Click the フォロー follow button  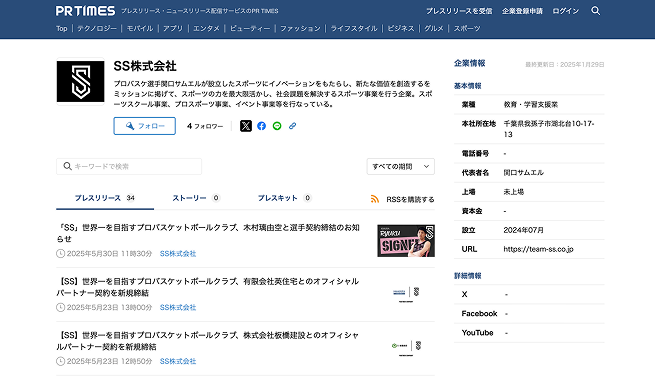[145, 126]
